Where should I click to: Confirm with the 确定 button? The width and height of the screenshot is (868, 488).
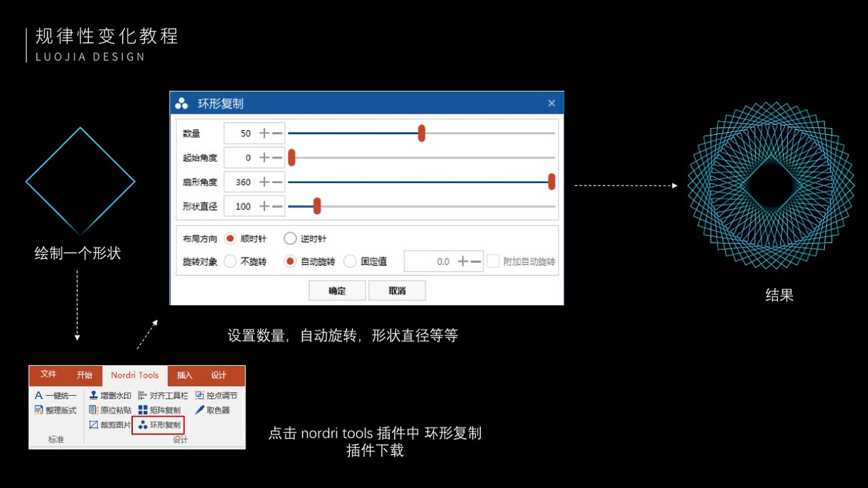[x=337, y=291]
